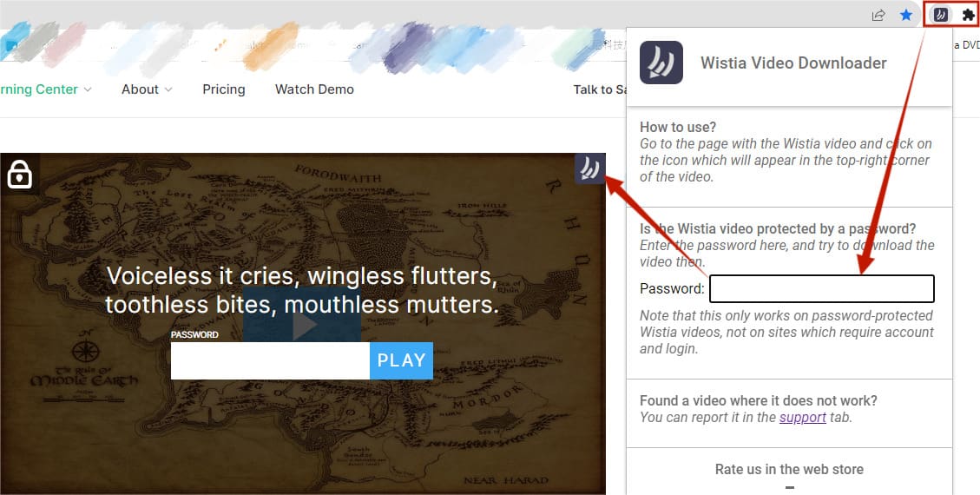Expand the Learning Center dropdown menu
Image resolution: width=980 pixels, height=495 pixels.
point(45,89)
